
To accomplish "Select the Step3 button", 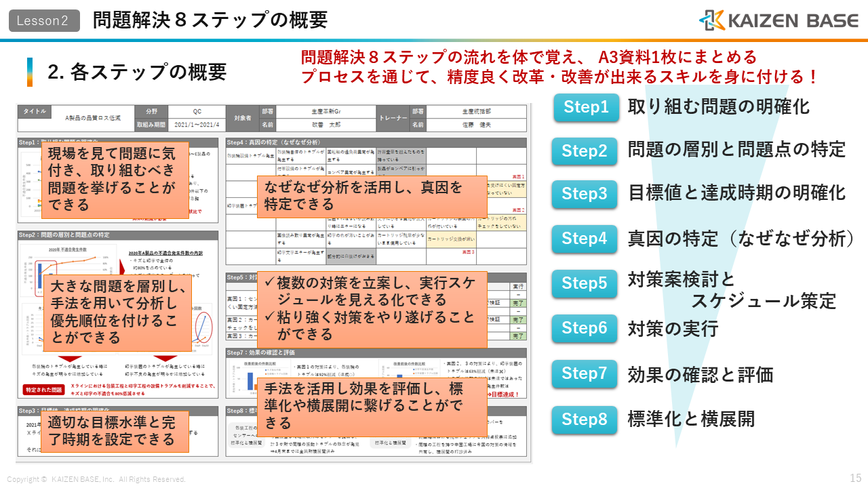I will click(585, 194).
